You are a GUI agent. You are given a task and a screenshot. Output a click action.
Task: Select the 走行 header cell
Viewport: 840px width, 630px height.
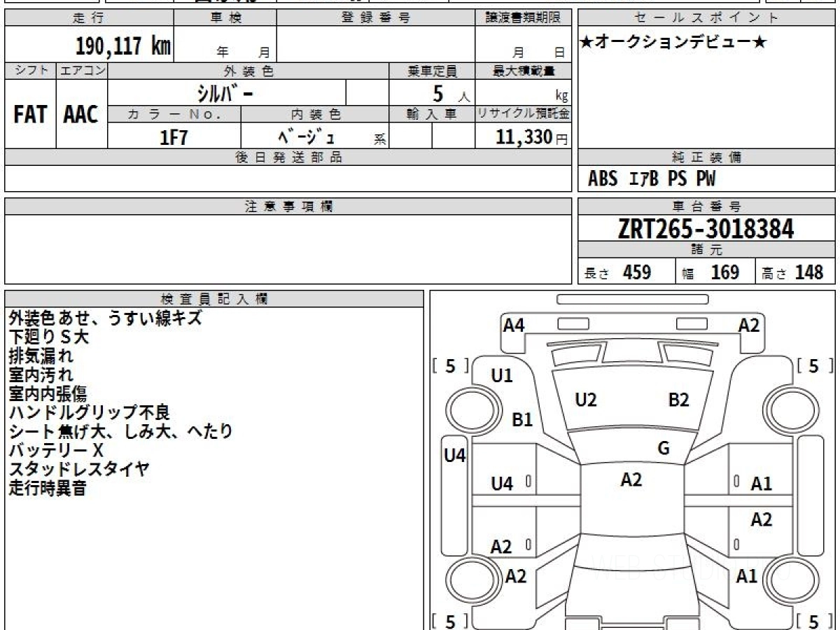[x=88, y=18]
